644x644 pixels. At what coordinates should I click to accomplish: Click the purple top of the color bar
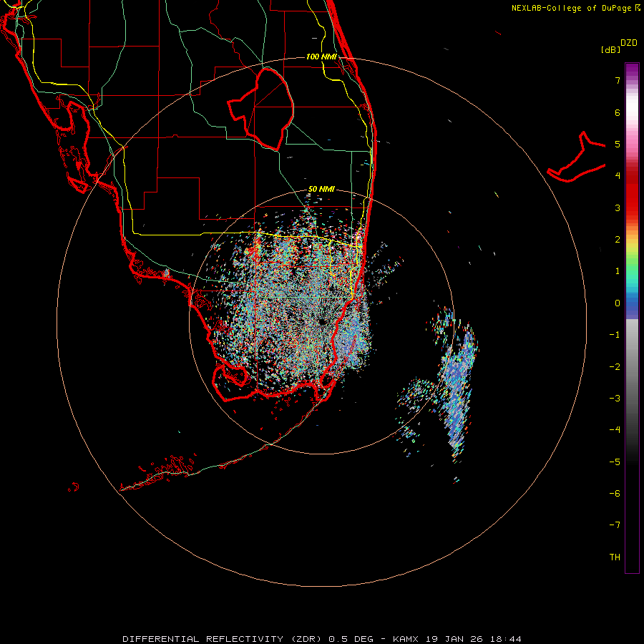coord(632,70)
